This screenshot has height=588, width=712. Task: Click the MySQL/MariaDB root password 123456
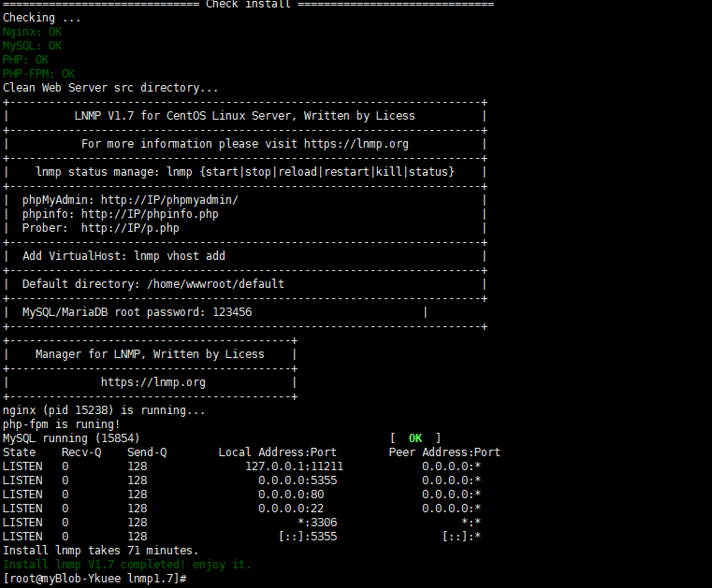click(232, 312)
